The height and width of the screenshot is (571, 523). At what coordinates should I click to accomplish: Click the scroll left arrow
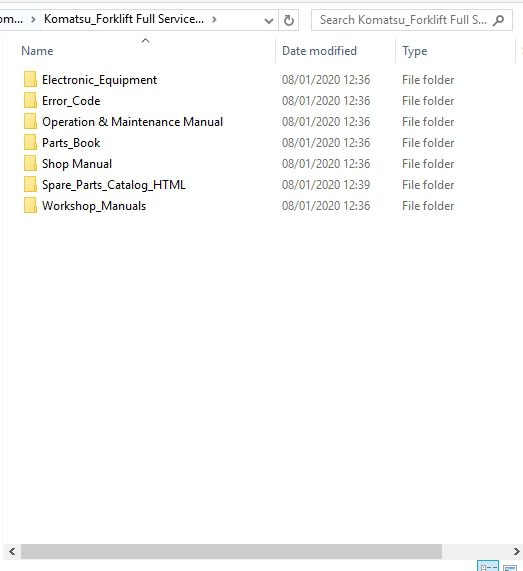pyautogui.click(x=12, y=551)
